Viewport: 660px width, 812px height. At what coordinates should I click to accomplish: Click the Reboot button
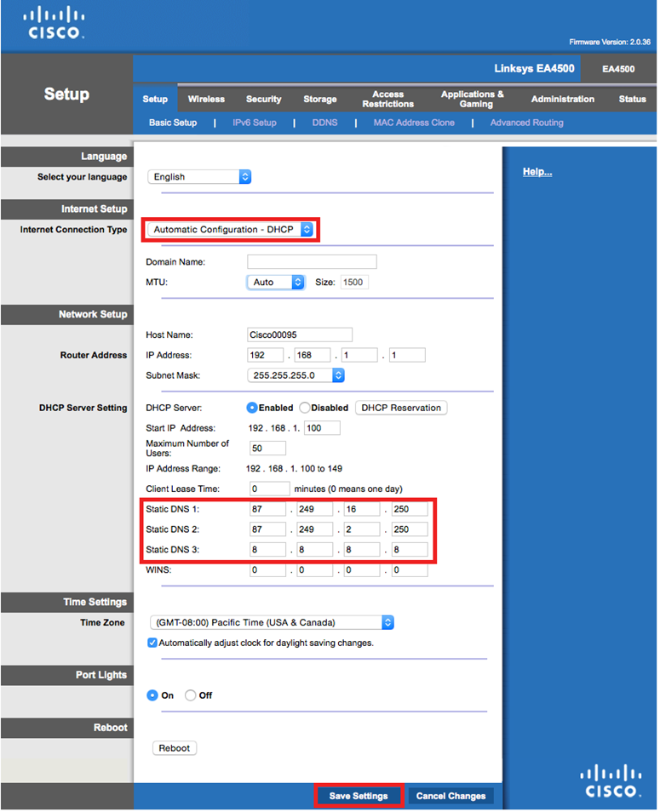click(175, 748)
